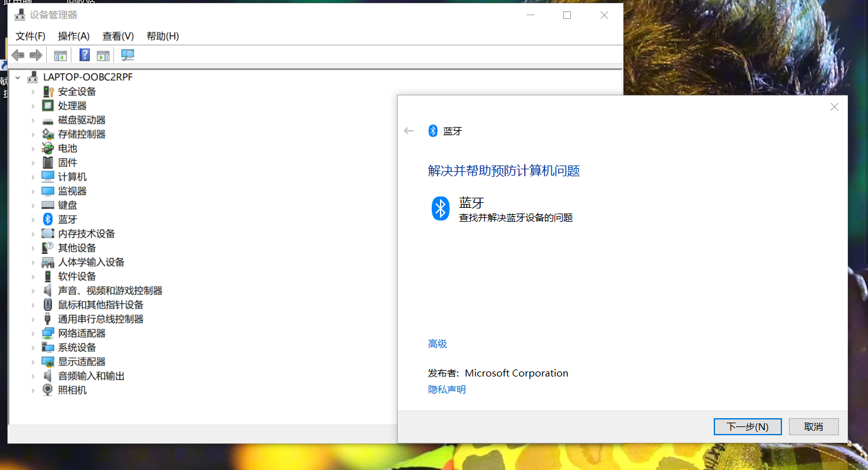Open the 帮助(H) menu
Screen dimensions: 868x470
(162, 36)
